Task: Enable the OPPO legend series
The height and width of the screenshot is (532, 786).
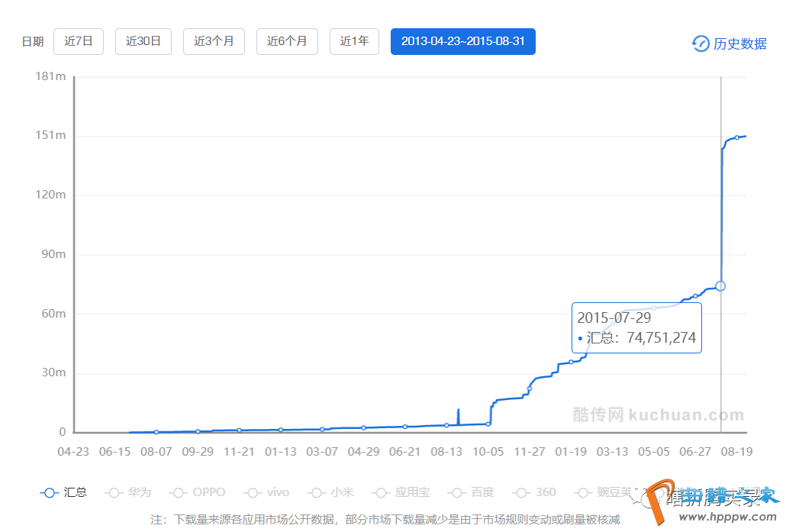Action: coord(180,492)
